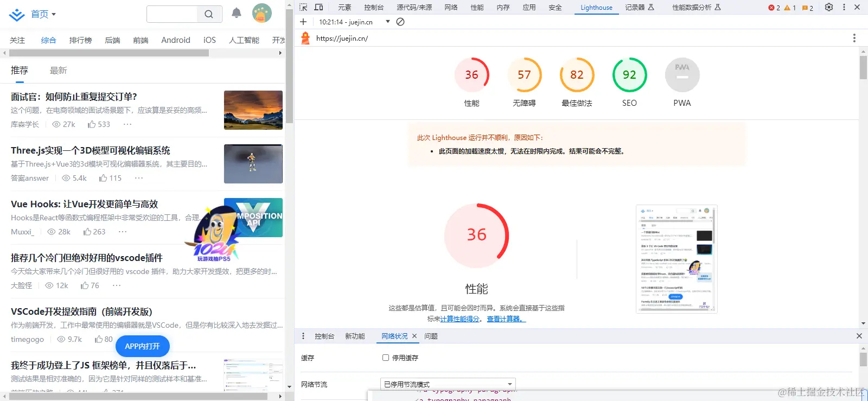Select the 最新 feed tab
This screenshot has height=401, width=868.
[58, 71]
